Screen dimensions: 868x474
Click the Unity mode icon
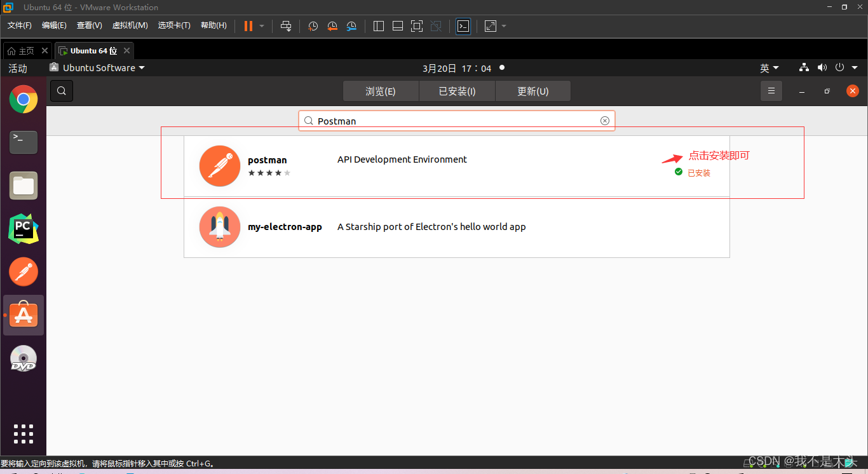pos(436,26)
